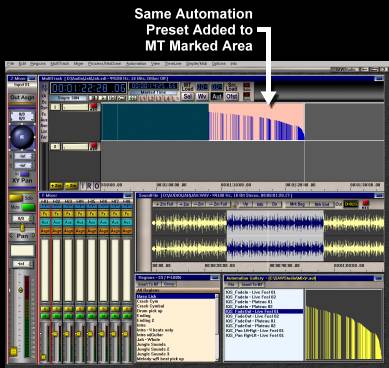
Task: Click the highlighted marked waveform in SoundFile
Action: point(275,236)
